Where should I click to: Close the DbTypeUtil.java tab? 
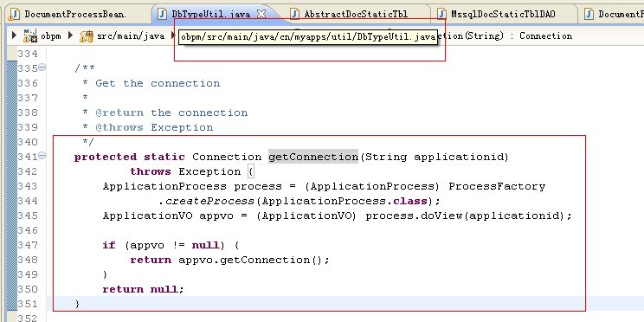261,14
